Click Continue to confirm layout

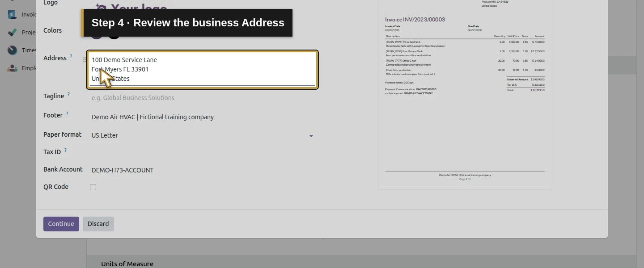[x=61, y=224]
